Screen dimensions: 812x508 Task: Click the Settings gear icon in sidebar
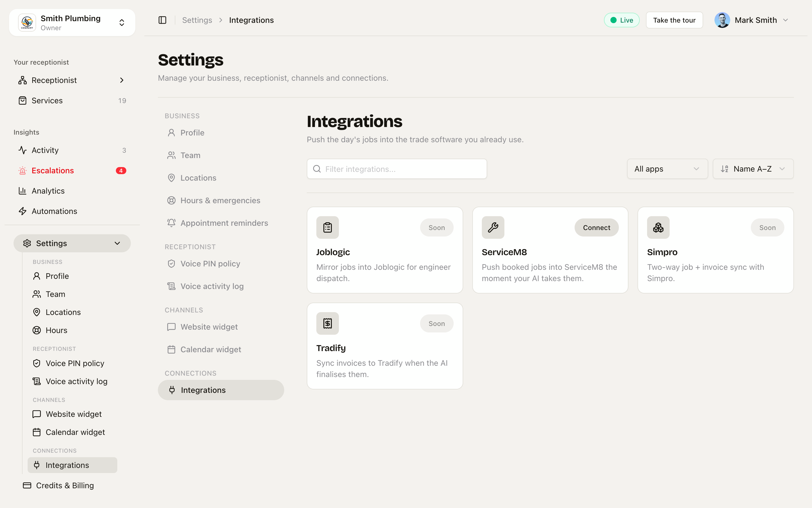(27, 243)
